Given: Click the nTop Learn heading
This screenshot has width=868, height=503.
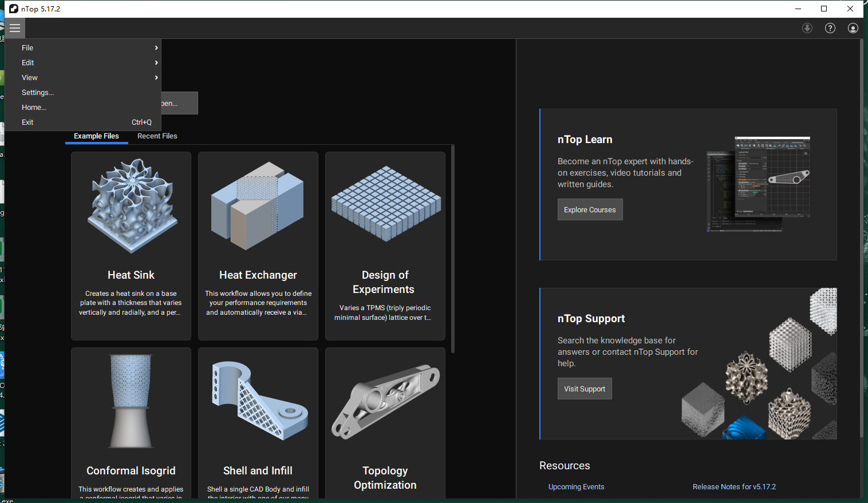Looking at the screenshot, I should (x=585, y=140).
